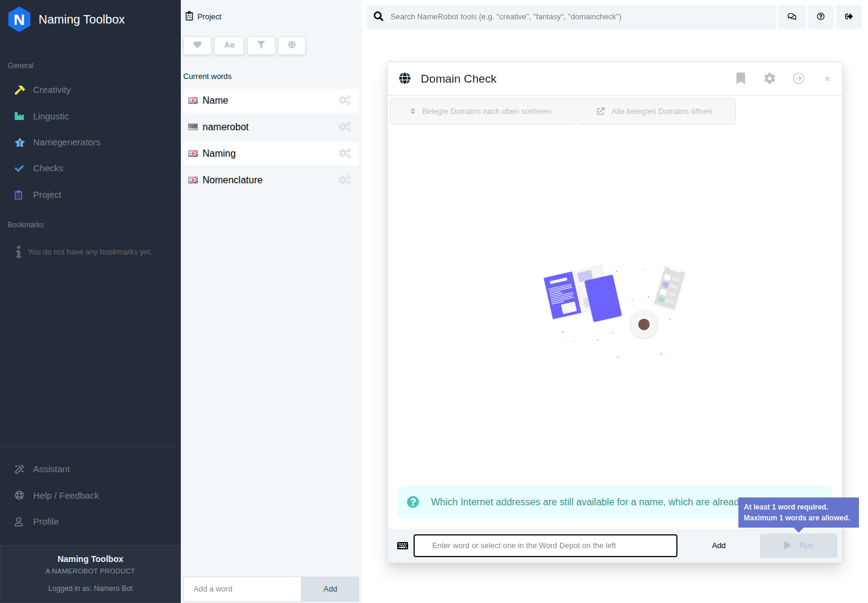
Task: Click the globe button in Project toolbar
Action: pyautogui.click(x=292, y=45)
